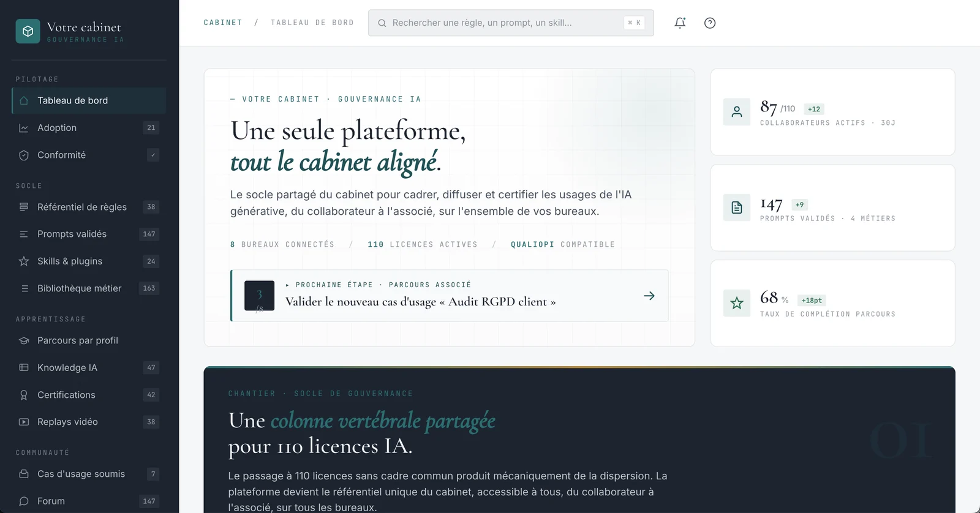Click the icon beside Référentiel de règles
980x513 pixels.
[24, 207]
